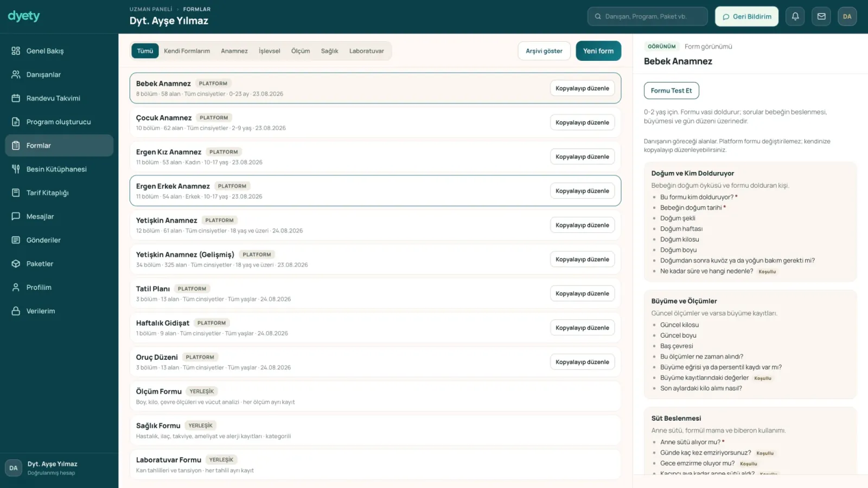Open the notifications bell icon
The width and height of the screenshot is (868, 488).
(x=795, y=16)
